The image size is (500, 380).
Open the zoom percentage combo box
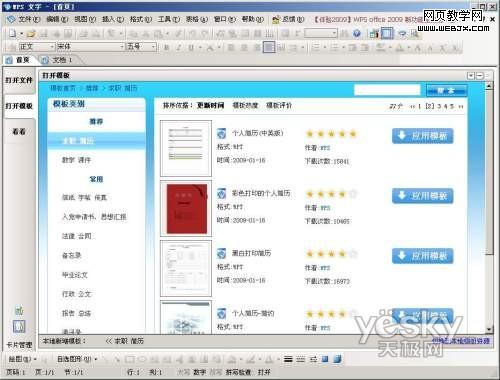coord(321,33)
